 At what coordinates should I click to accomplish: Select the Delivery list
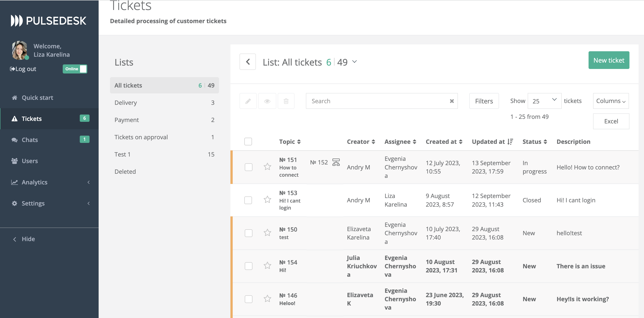(x=126, y=102)
